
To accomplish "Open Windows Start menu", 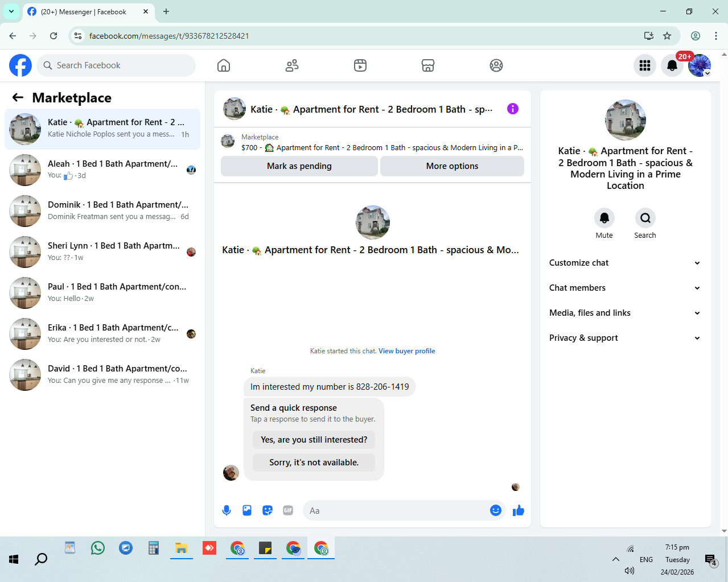I will pos(14,559).
